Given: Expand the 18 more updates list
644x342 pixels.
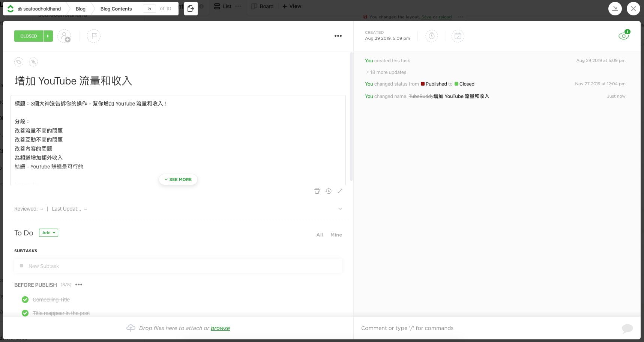Looking at the screenshot, I should point(388,72).
